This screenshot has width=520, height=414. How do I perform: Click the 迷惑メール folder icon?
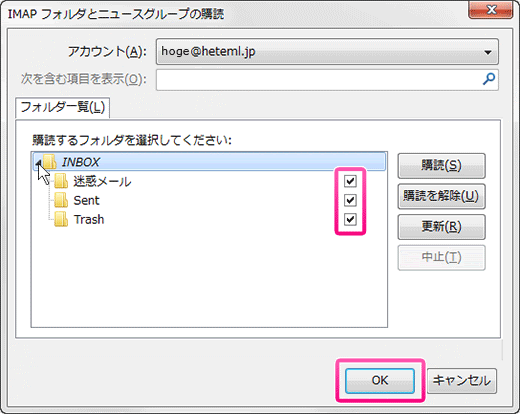61,181
